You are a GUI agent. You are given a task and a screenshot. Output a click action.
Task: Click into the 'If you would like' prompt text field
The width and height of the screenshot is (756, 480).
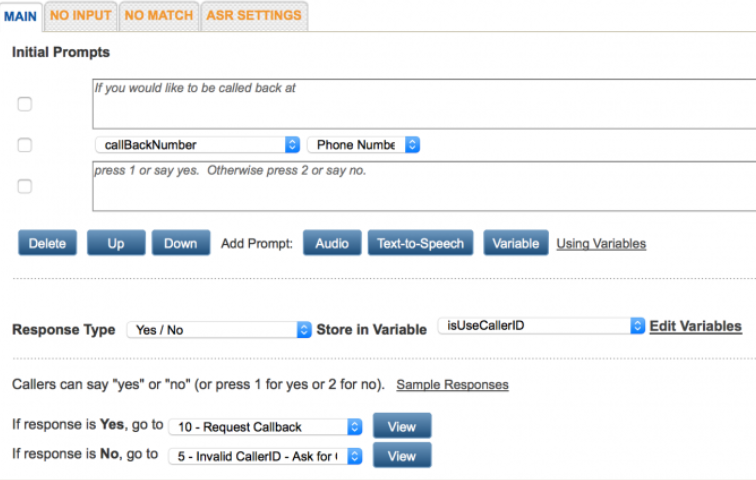[x=420, y=104]
